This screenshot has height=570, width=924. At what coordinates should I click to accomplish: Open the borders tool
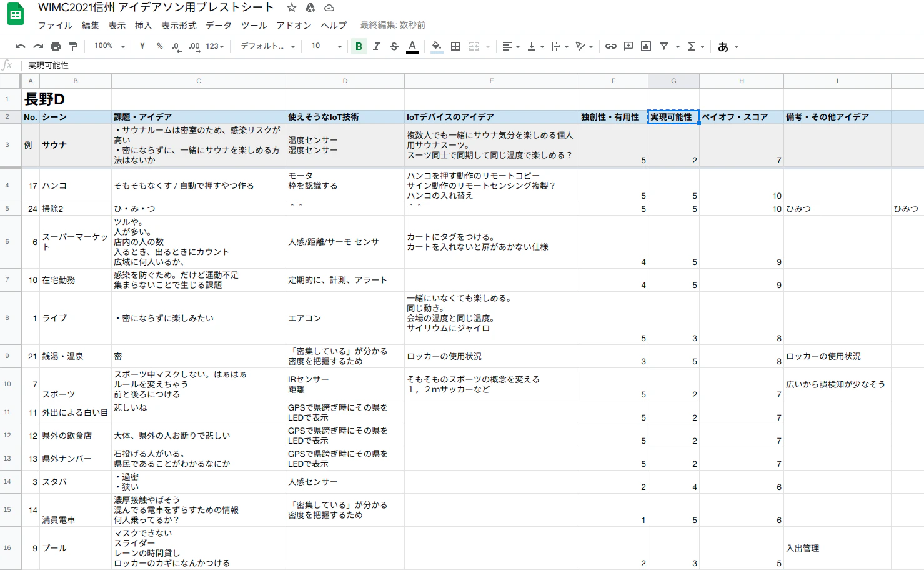(x=455, y=46)
